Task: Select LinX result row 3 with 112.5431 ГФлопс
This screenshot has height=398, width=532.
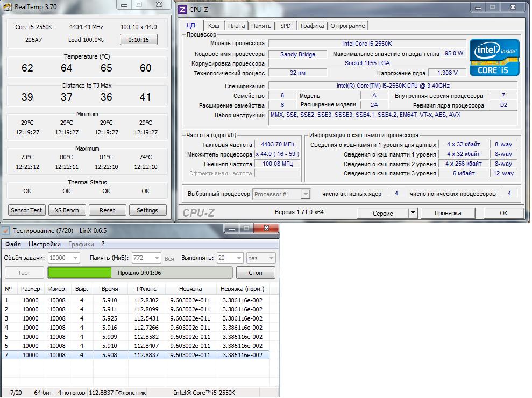Action: click(x=136, y=318)
